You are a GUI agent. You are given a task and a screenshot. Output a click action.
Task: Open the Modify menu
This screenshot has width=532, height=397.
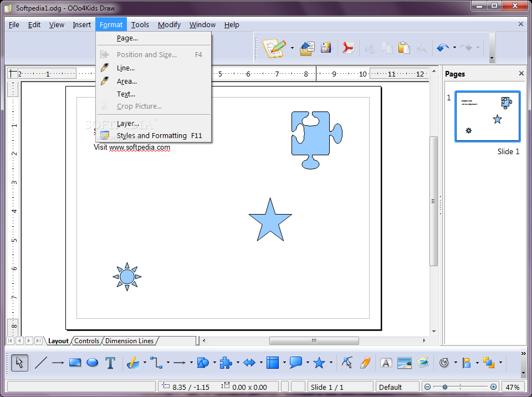coord(169,25)
